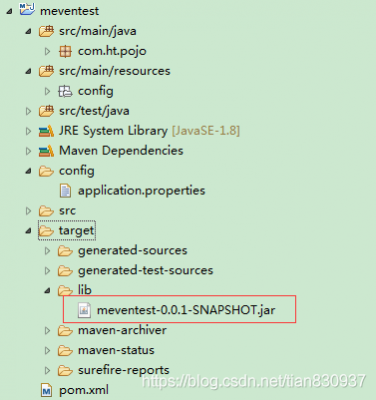
Task: Select the surefire-reports folder
Action: pos(124,370)
